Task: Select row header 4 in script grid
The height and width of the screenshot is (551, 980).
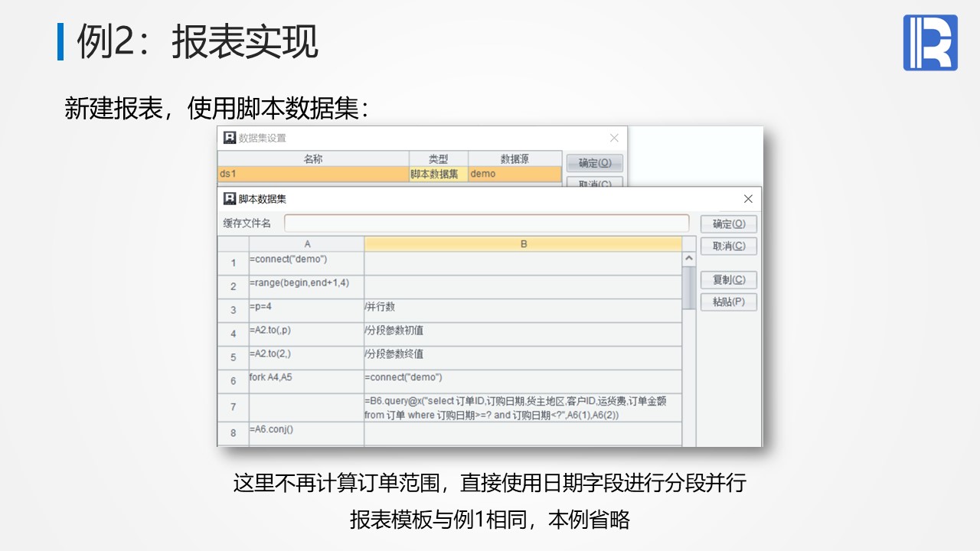Action: [234, 334]
